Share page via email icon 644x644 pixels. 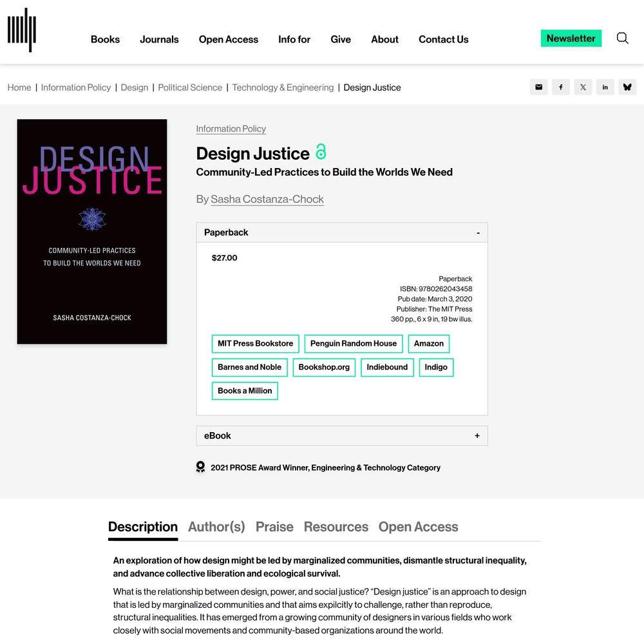click(x=538, y=87)
